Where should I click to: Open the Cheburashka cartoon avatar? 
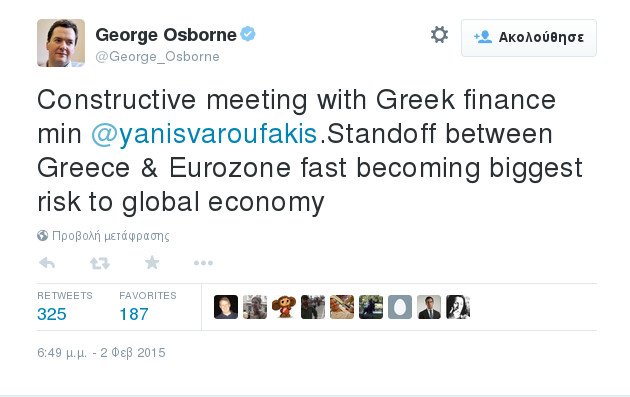click(x=284, y=307)
